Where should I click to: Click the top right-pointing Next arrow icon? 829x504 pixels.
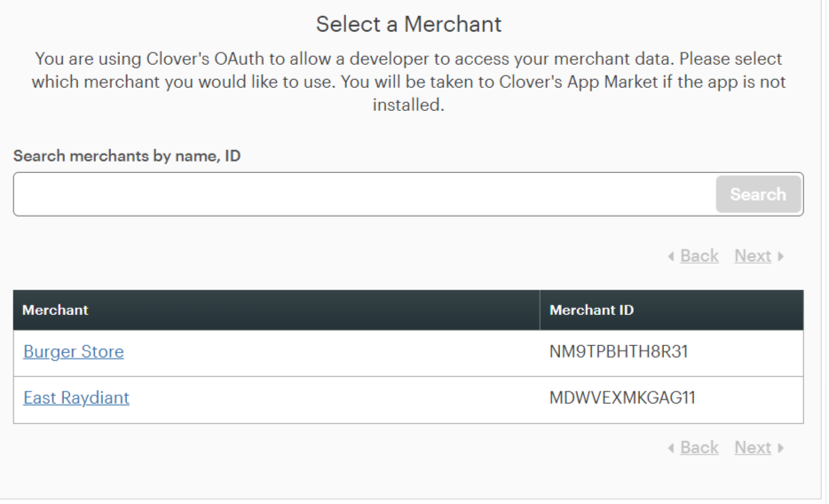click(x=780, y=256)
